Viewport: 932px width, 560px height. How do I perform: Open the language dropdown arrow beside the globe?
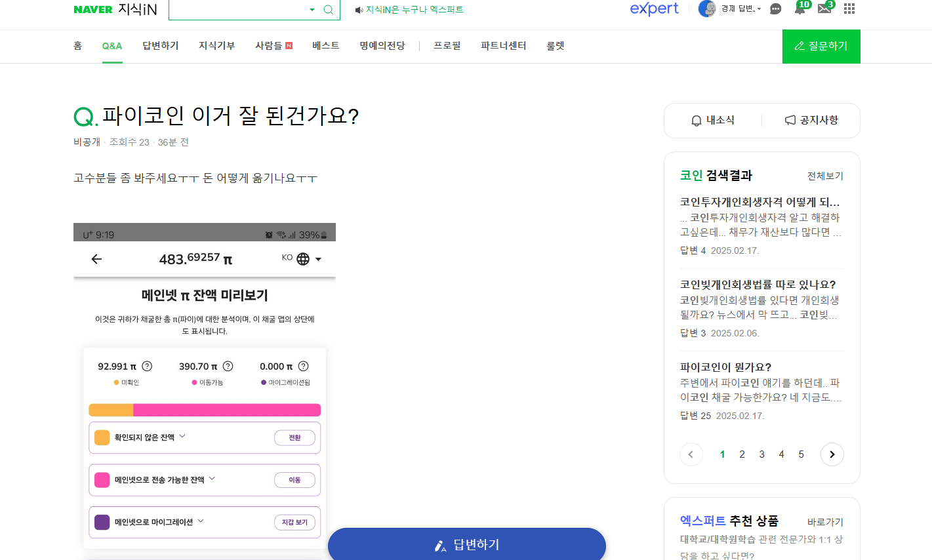tap(318, 260)
